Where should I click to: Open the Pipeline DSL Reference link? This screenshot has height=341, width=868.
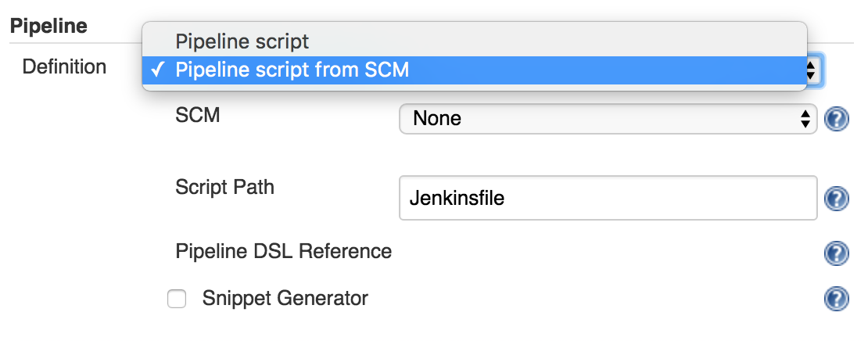(284, 252)
